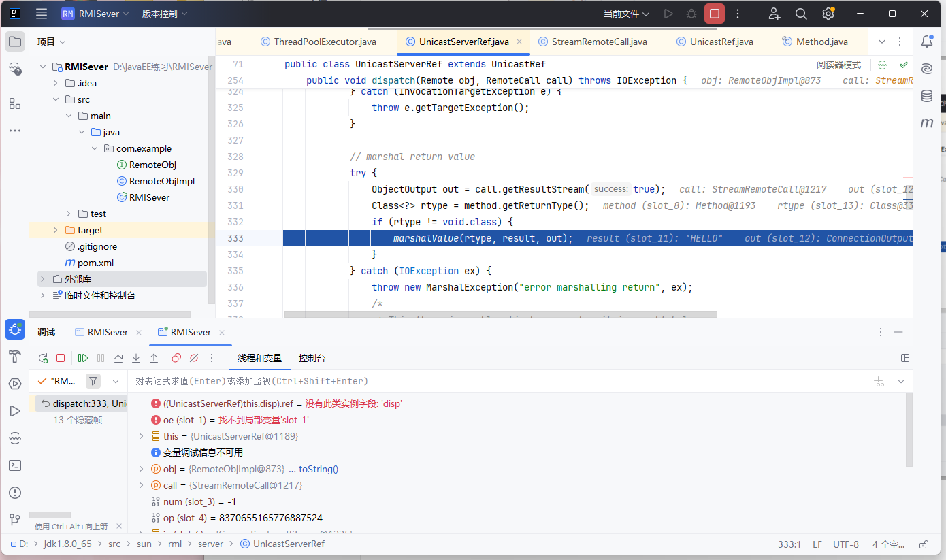Viewport: 946px width, 560px height.
Task: Click the Step Over debug icon
Action: click(x=118, y=358)
